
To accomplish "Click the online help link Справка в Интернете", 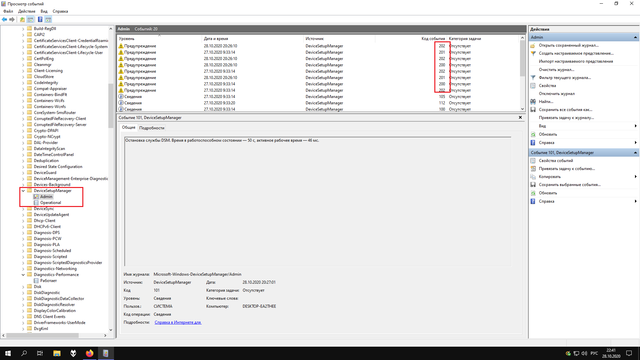I will (x=178, y=322).
